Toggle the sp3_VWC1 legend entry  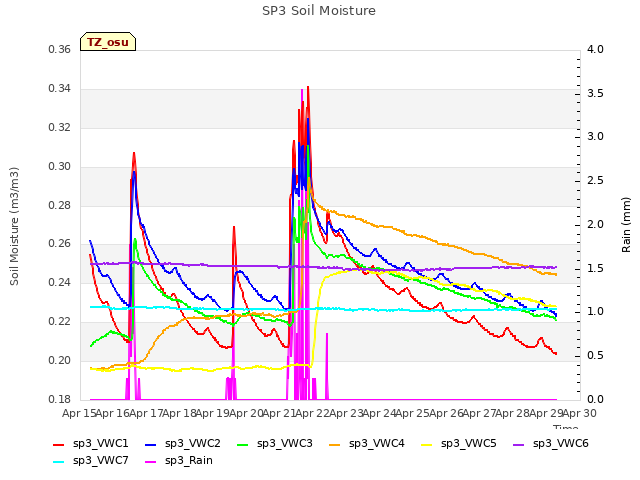point(91,444)
